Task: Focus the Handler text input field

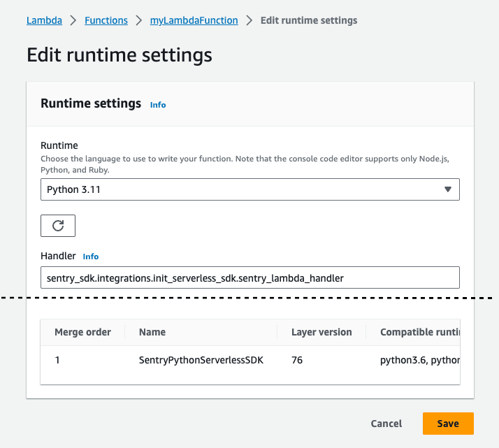Action: tap(249, 277)
